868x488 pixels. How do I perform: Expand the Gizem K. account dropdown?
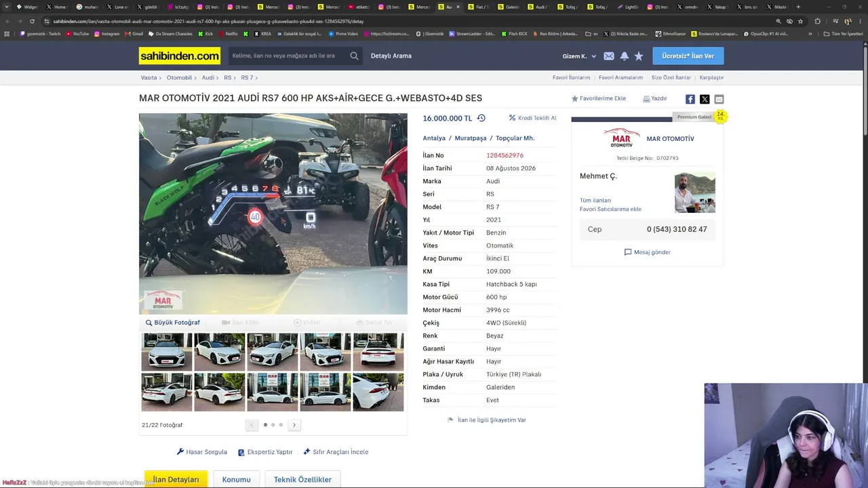(x=579, y=56)
